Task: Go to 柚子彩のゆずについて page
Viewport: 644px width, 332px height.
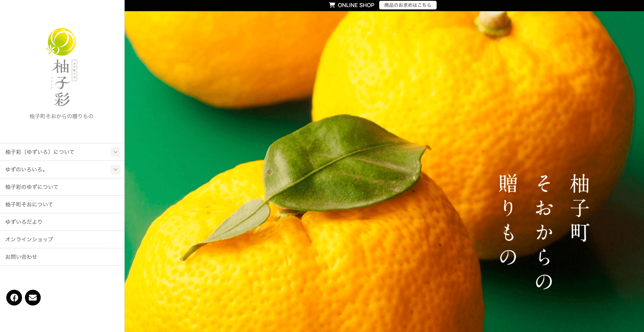Action: pyautogui.click(x=62, y=187)
